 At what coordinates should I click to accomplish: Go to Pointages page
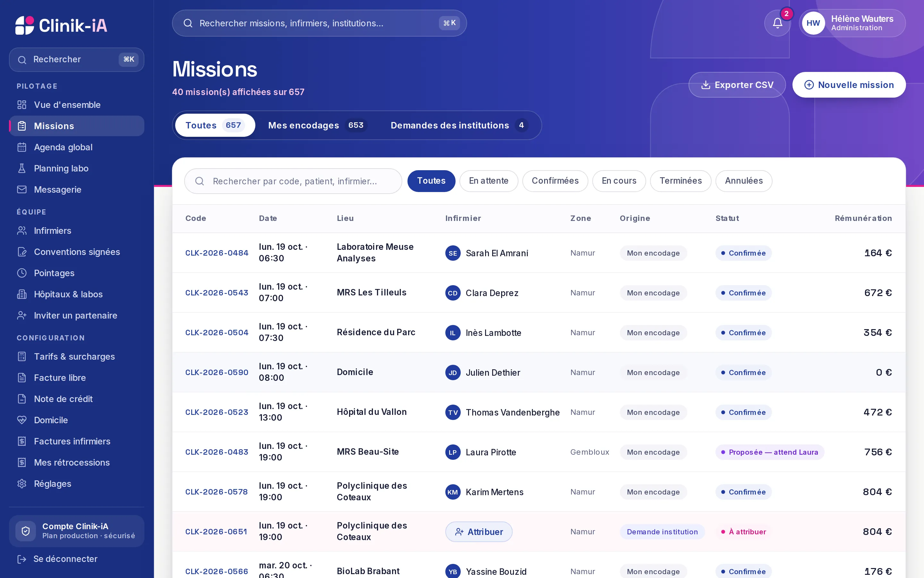tap(76, 273)
